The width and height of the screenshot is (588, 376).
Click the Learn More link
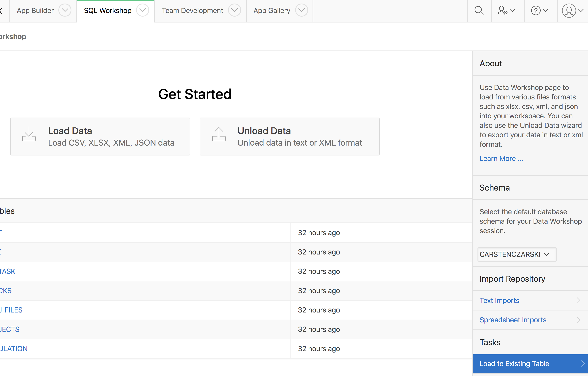(501, 158)
